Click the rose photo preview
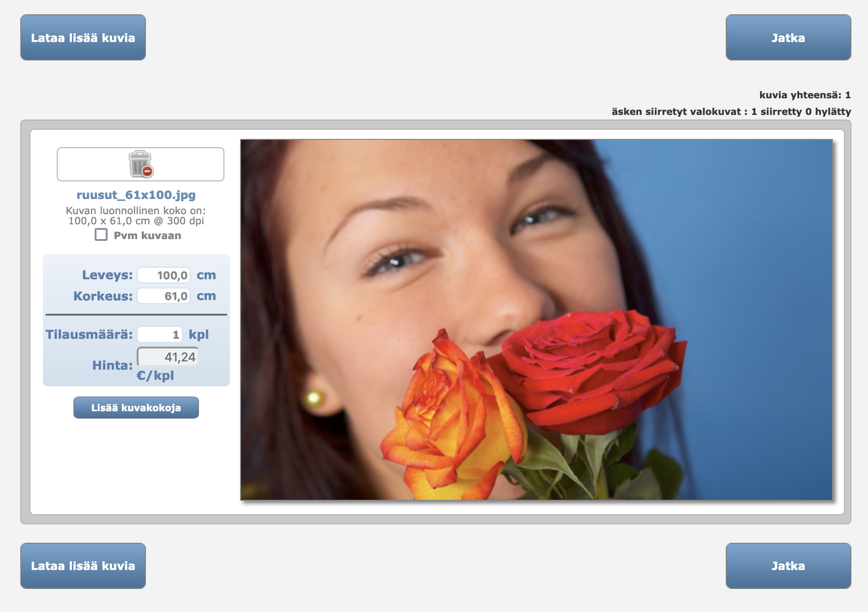The image size is (868, 612). point(536,320)
